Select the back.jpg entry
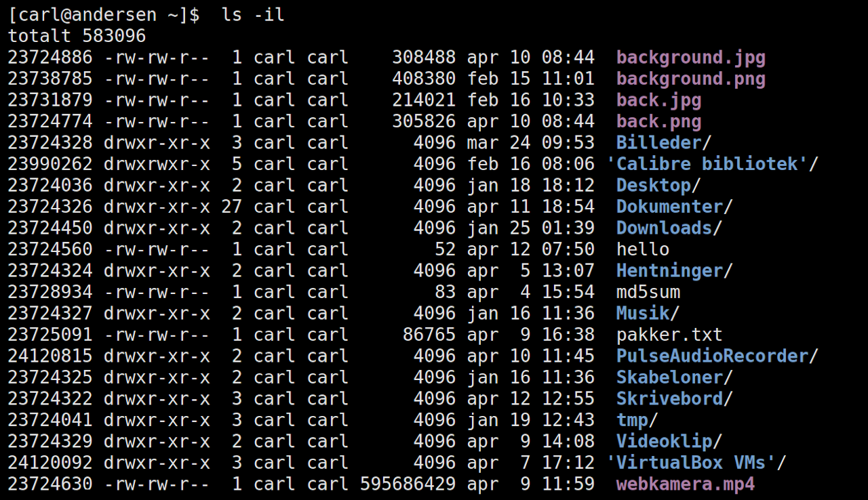Viewport: 868px width, 500px height. [658, 100]
